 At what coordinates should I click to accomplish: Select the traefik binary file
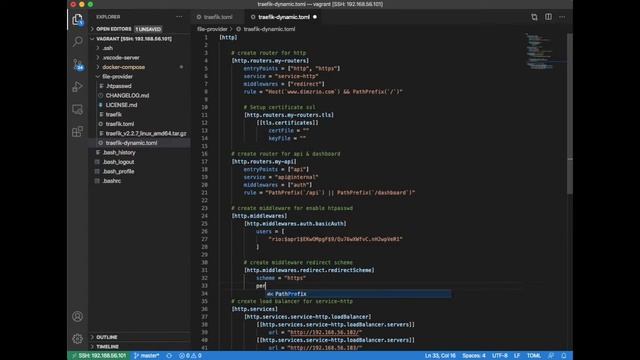click(x=140, y=114)
